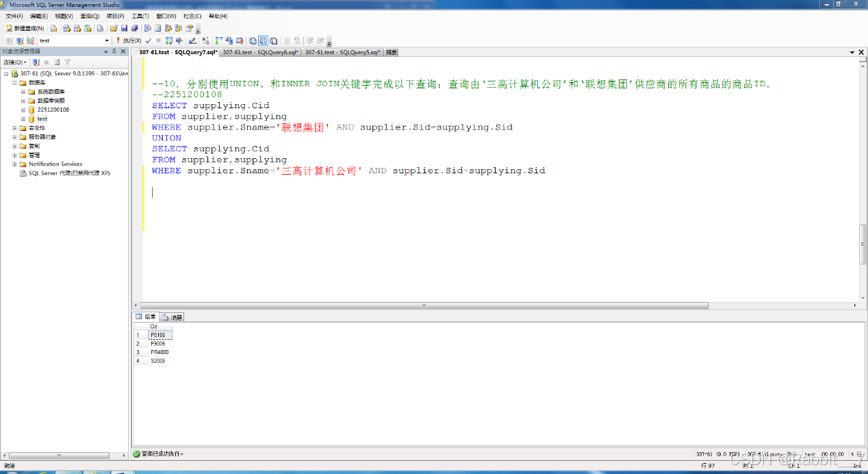Open the 编辑(E) menu

(39, 16)
